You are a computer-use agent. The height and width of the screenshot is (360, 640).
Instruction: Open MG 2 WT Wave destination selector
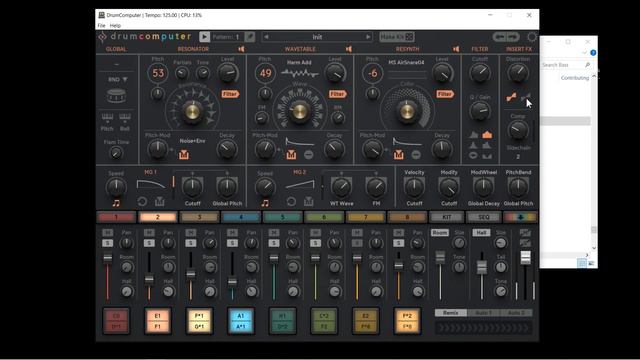click(342, 203)
